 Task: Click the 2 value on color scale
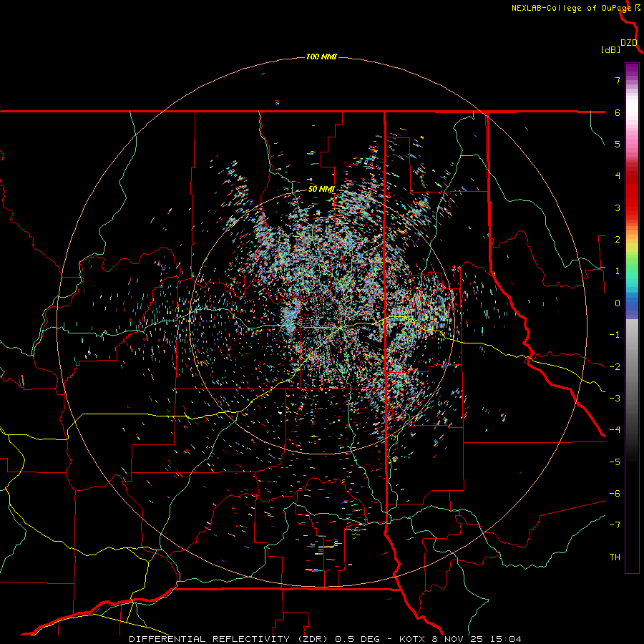(x=618, y=240)
